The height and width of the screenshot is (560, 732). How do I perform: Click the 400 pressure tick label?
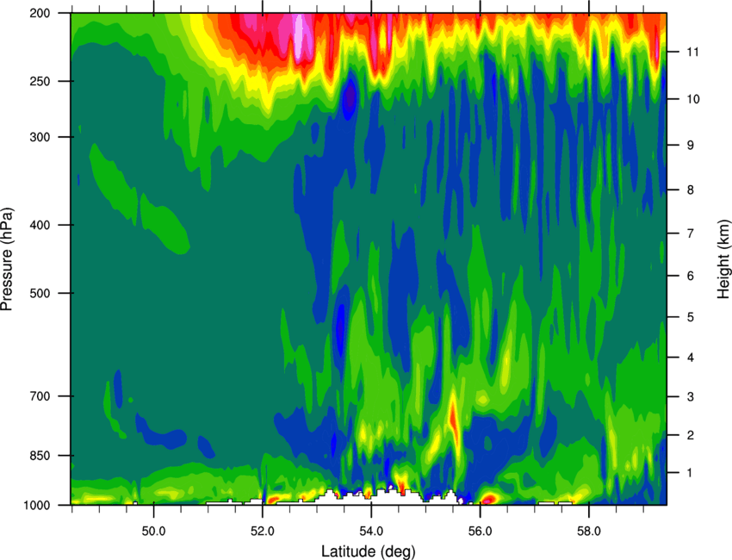point(40,225)
